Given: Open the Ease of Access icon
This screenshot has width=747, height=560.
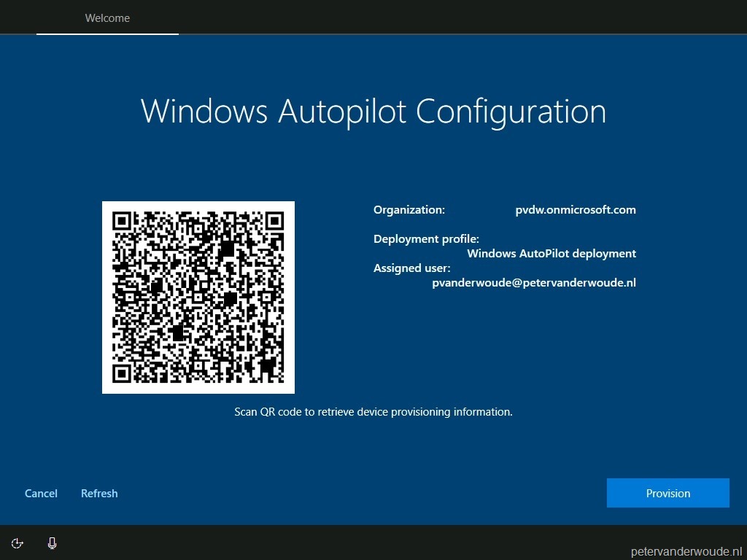Looking at the screenshot, I should pos(16,543).
